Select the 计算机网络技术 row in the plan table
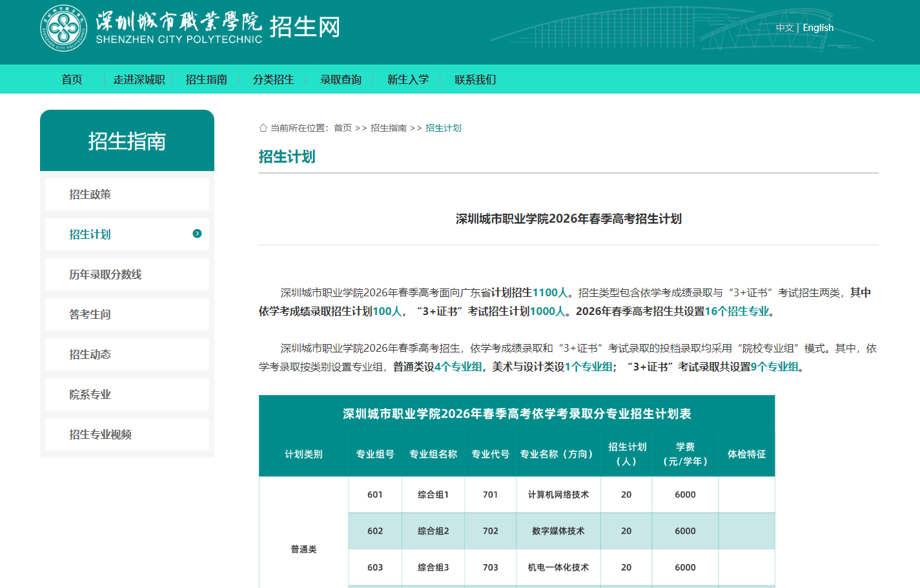Screen dimensions: 920x588 pyautogui.click(x=558, y=494)
